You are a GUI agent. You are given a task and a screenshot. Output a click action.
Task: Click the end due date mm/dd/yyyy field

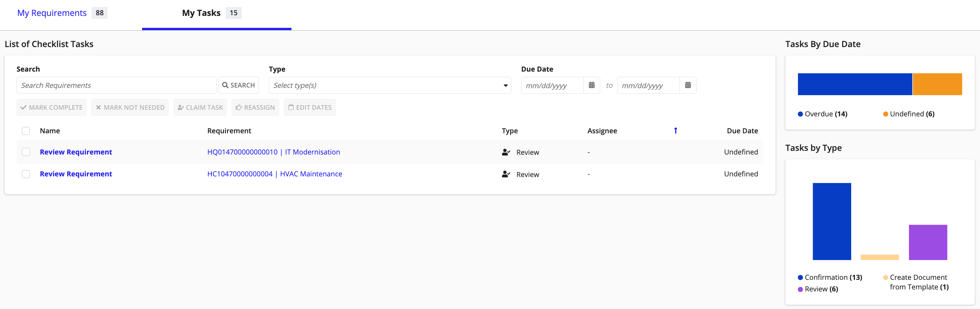pos(648,85)
